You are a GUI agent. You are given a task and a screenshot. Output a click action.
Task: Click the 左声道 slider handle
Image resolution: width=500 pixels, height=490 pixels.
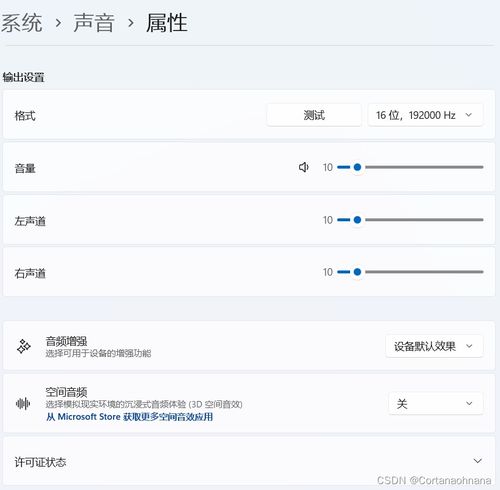tap(357, 220)
